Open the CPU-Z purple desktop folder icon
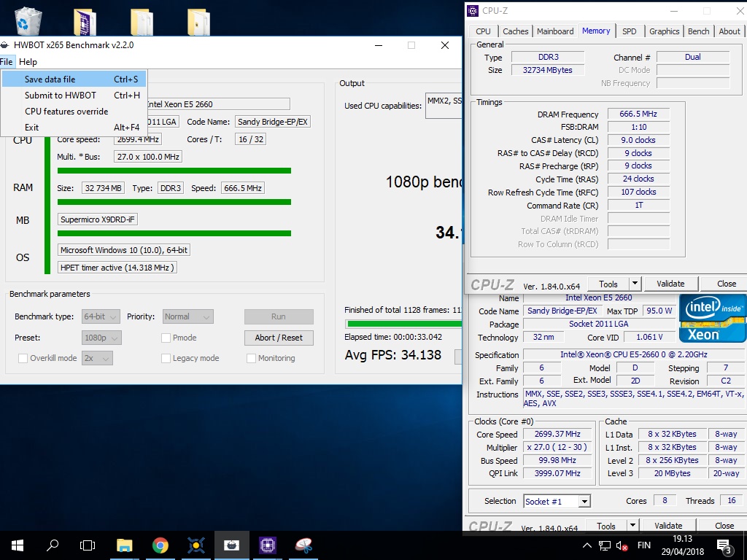This screenshot has height=560, width=747. pyautogui.click(x=85, y=22)
